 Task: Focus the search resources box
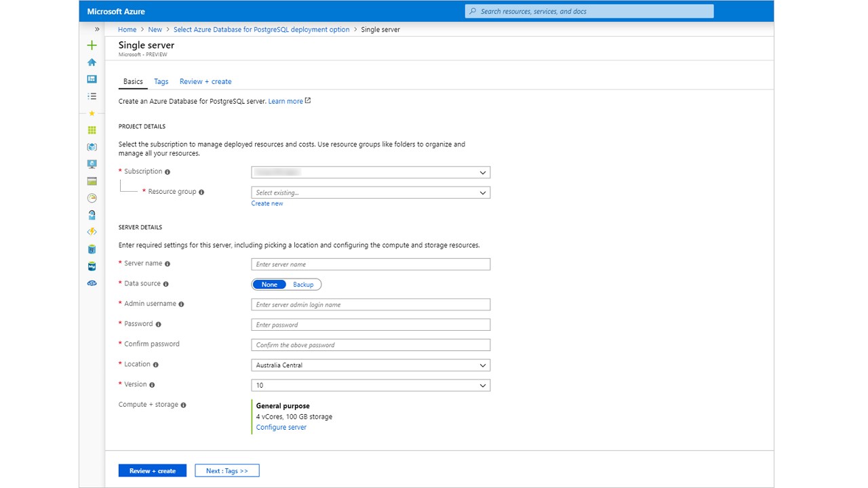point(589,12)
